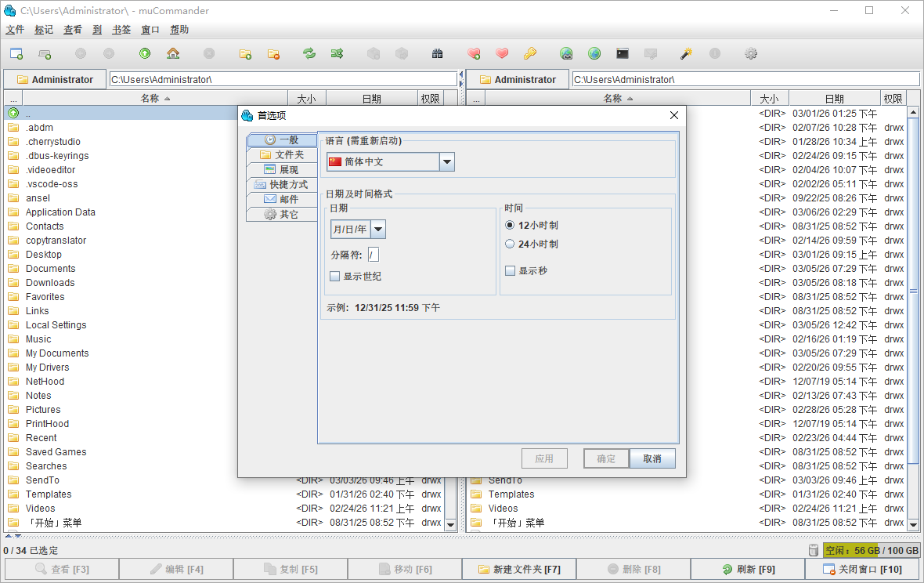This screenshot has width=924, height=583.
Task: Click the 新建文件夹 [F7] button
Action: (519, 569)
